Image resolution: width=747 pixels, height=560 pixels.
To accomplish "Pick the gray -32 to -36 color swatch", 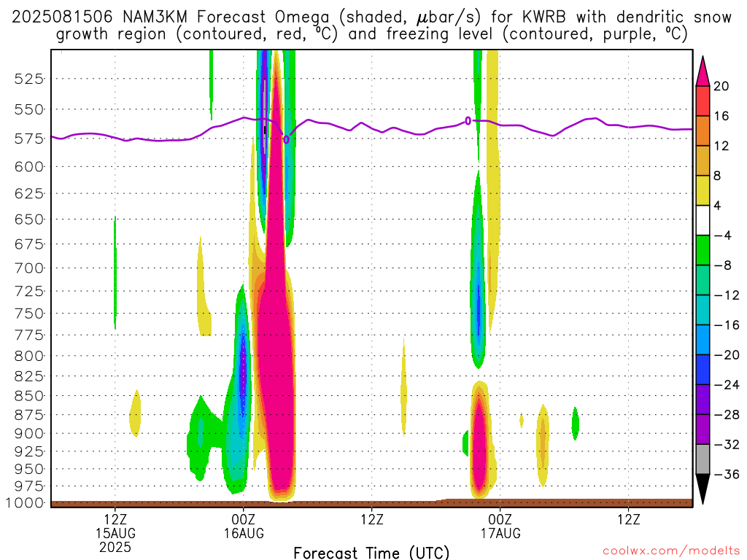I will (x=703, y=459).
